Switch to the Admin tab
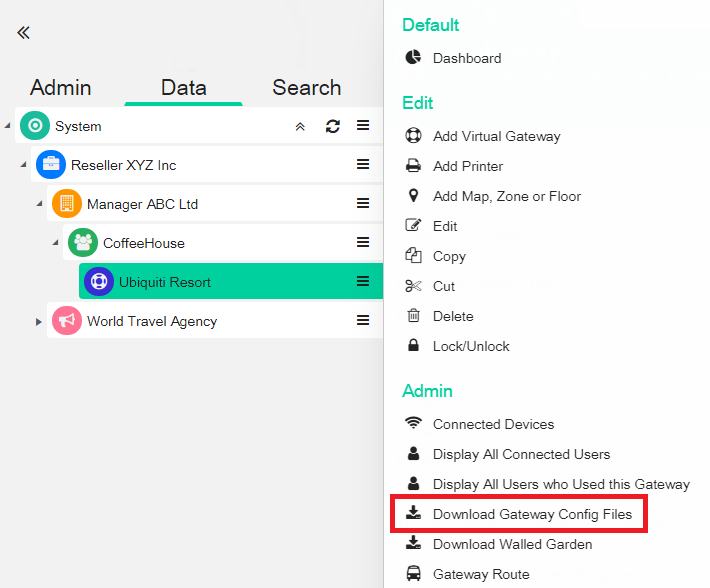 (x=60, y=88)
